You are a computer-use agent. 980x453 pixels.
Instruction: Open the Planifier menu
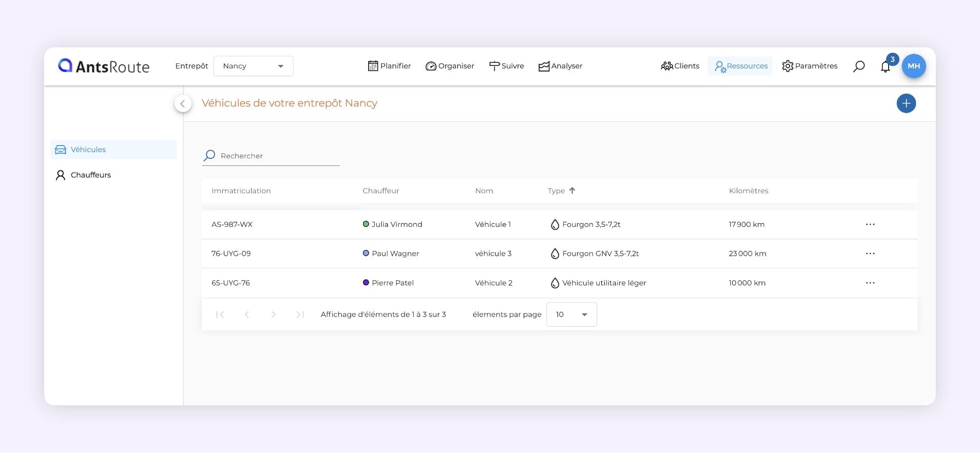click(389, 66)
